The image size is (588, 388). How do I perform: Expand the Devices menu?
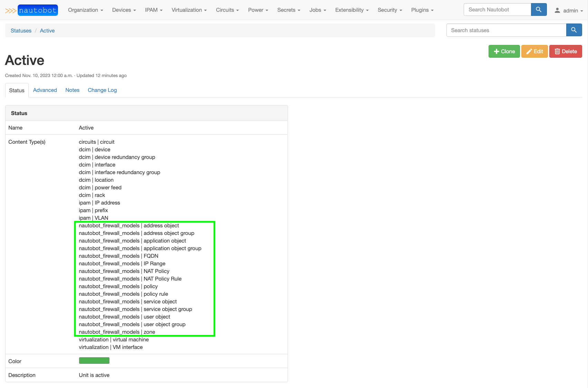tap(124, 10)
